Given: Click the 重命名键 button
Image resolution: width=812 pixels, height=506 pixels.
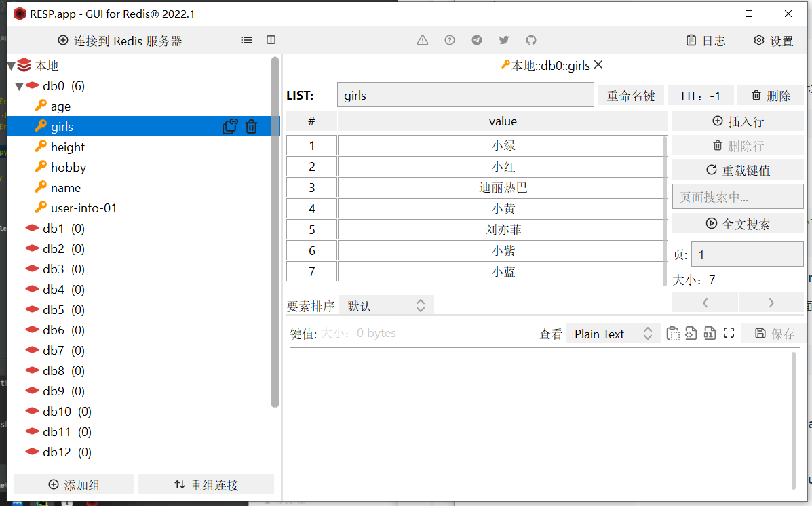Looking at the screenshot, I should point(631,96).
